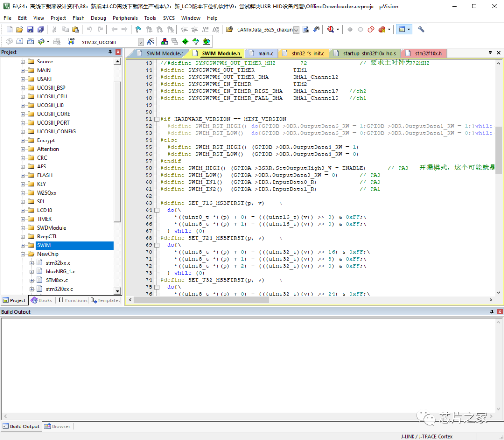
Task: Save the current file with the floppy disk icon
Action: [x=30, y=29]
